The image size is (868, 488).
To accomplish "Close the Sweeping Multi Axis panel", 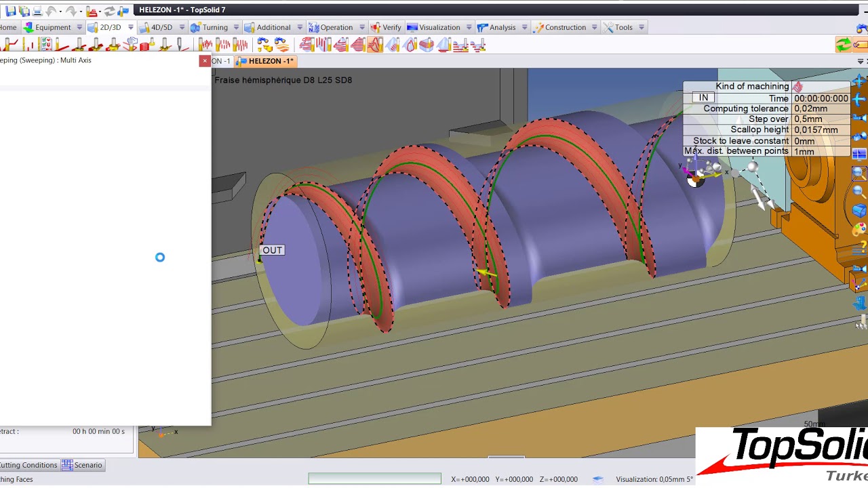I will point(204,61).
